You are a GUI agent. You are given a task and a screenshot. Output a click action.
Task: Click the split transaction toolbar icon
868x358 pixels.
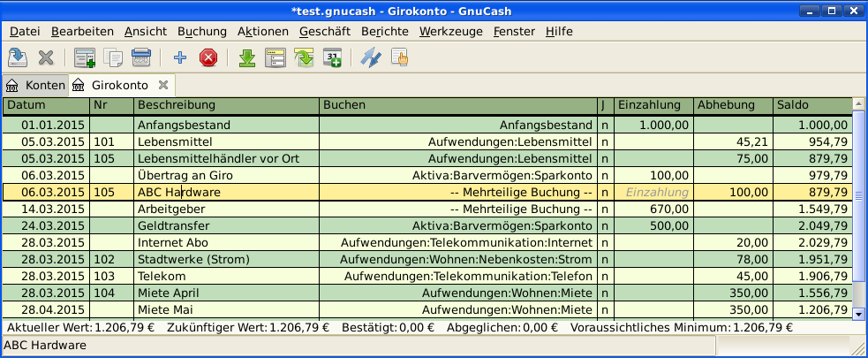click(275, 58)
